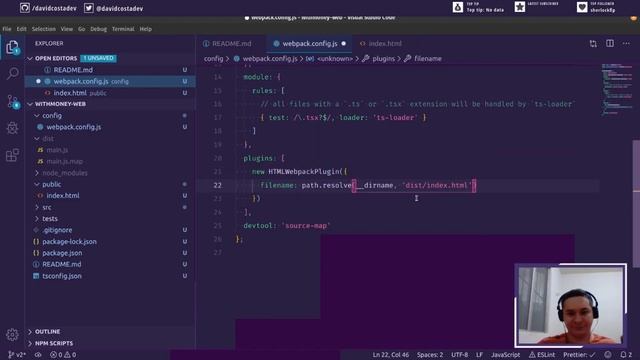
Task: Switch to the index.html editor tab
Action: tap(384, 43)
